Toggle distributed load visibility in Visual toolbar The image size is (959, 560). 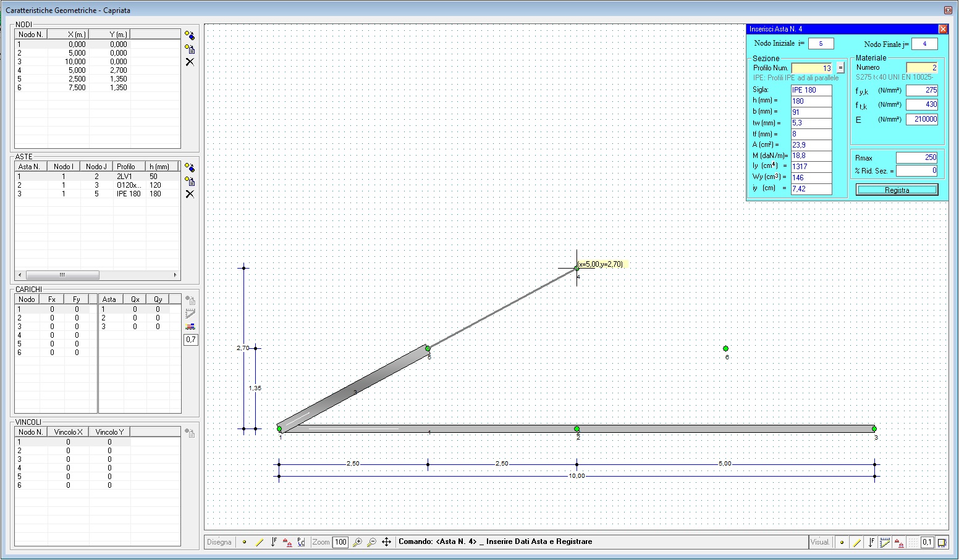click(x=885, y=543)
